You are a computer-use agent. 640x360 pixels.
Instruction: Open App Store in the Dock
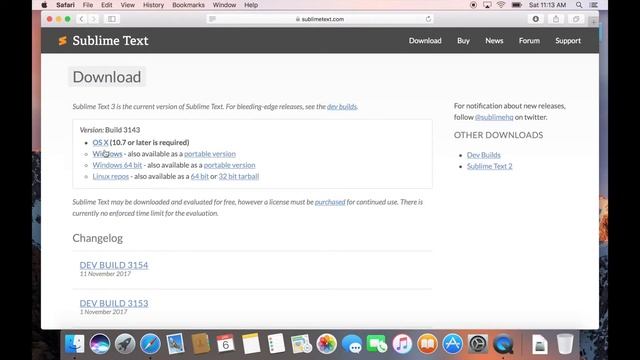pyautogui.click(x=453, y=344)
